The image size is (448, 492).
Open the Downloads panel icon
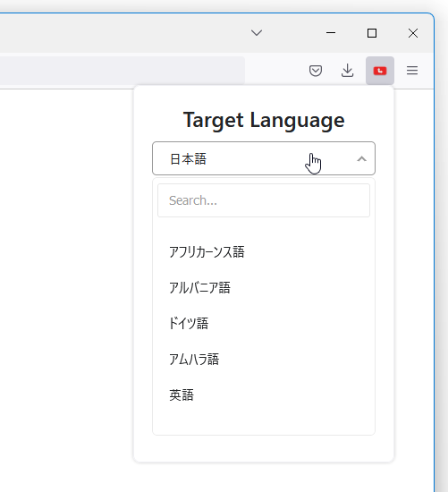click(347, 71)
